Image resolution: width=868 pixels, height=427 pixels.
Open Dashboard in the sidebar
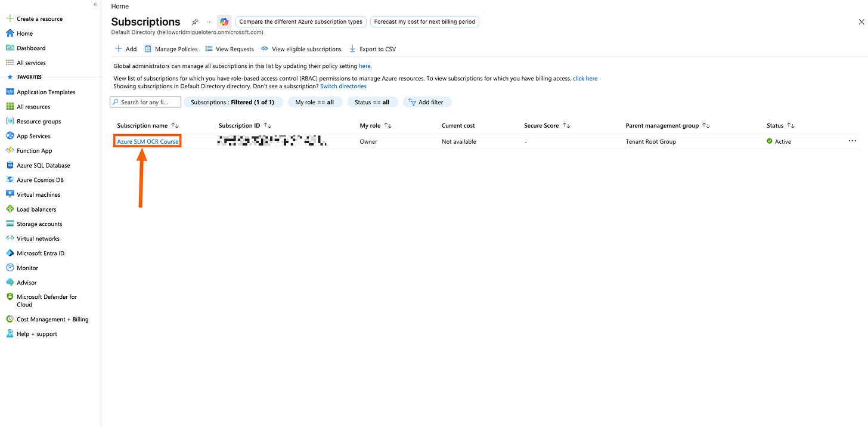pyautogui.click(x=31, y=48)
